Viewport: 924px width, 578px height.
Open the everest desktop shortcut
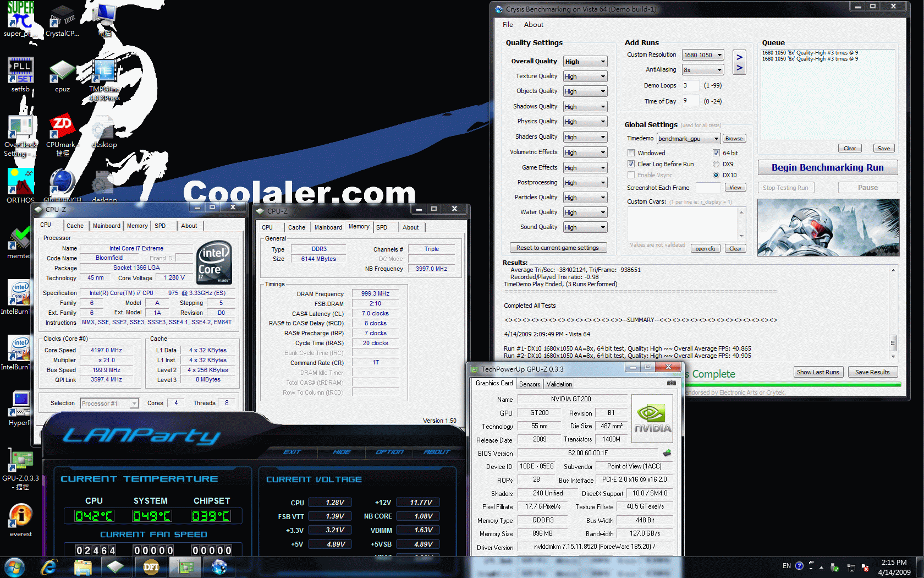[20, 520]
